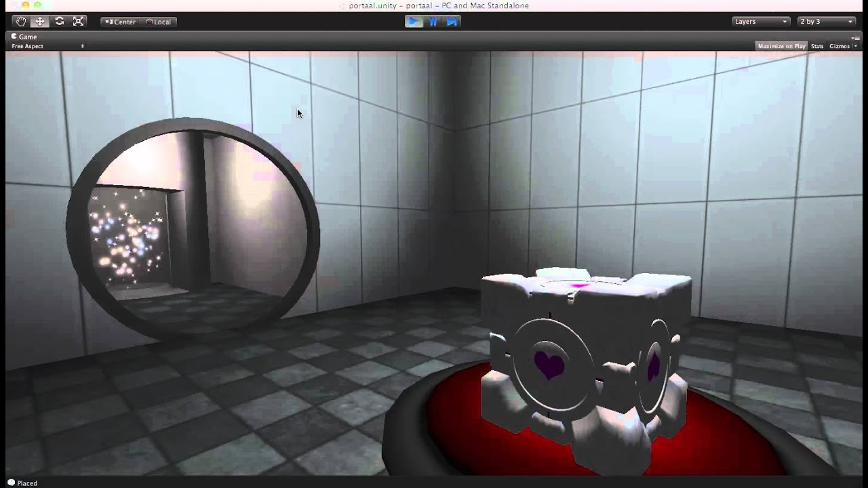
Task: Select the Scale tool
Action: [x=79, y=21]
